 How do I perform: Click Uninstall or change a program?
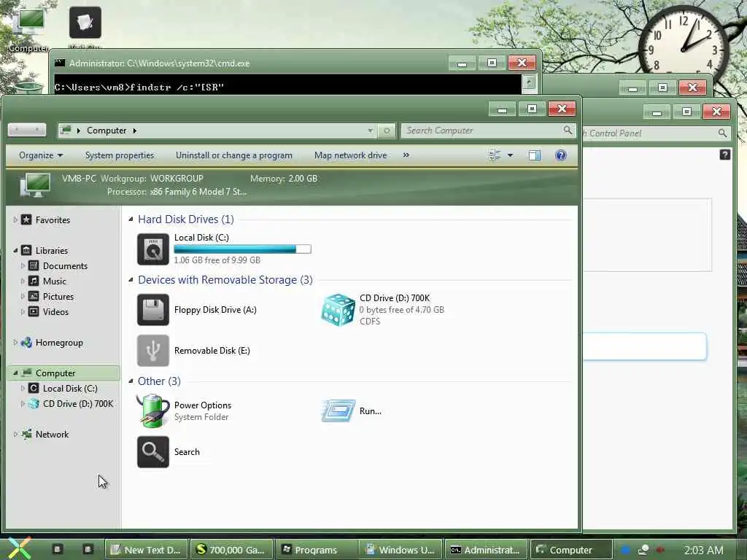pyautogui.click(x=234, y=155)
